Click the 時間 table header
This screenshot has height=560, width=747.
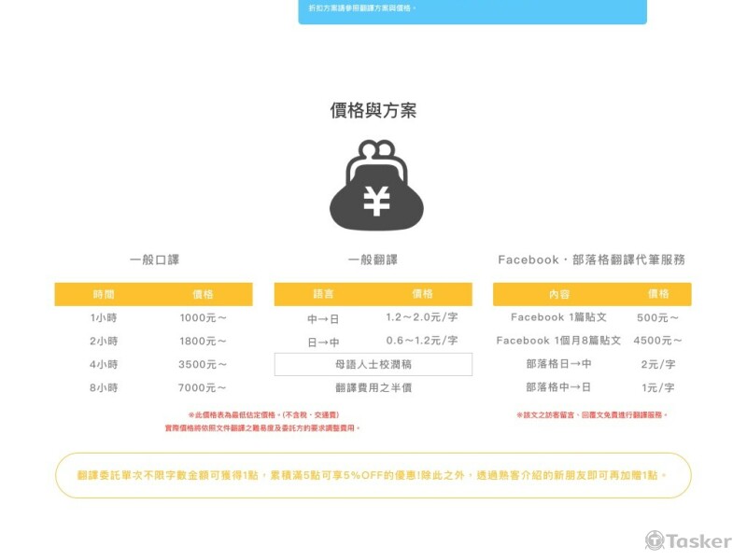pos(104,294)
